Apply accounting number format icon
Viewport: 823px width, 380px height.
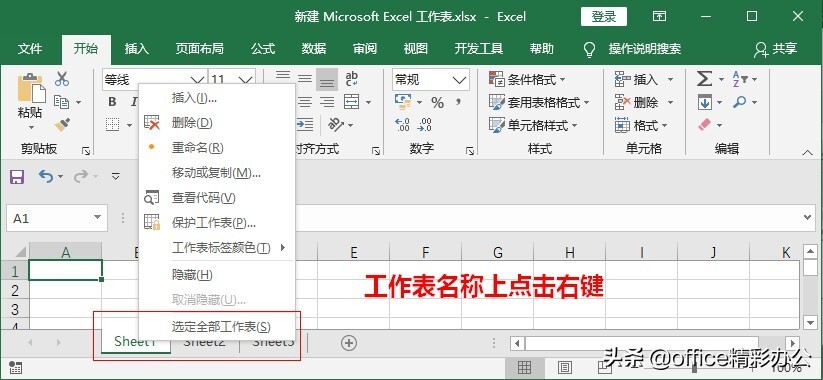click(x=403, y=102)
